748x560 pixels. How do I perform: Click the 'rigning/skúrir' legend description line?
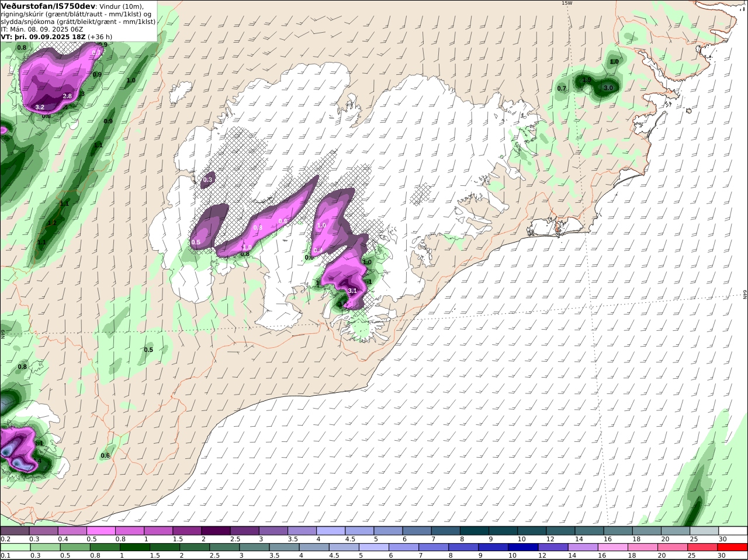(x=77, y=14)
